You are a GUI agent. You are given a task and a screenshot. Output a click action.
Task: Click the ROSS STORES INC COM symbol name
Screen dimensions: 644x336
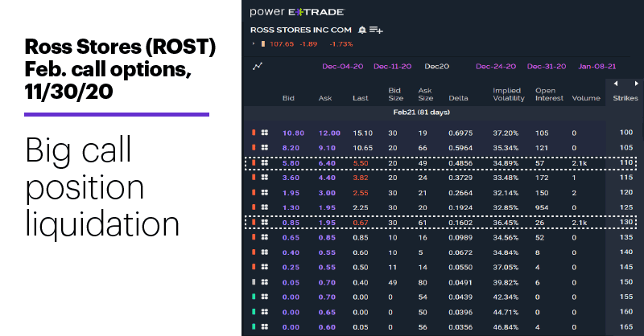pos(301,30)
